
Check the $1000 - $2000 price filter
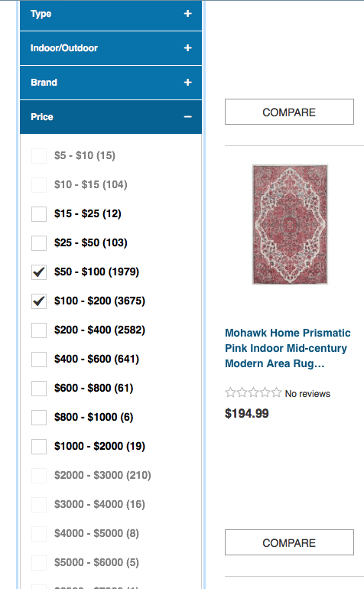pyautogui.click(x=39, y=447)
